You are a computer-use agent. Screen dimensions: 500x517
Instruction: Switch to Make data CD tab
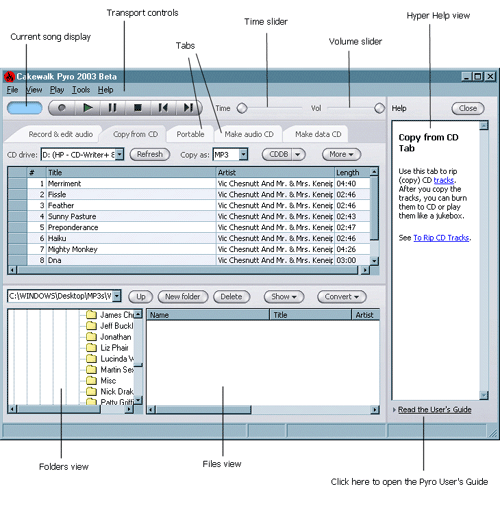(x=318, y=134)
